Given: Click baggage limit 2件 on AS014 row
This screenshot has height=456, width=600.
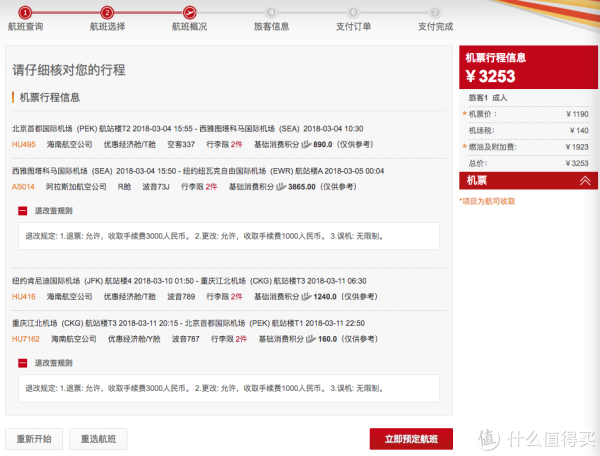Looking at the screenshot, I should point(211,187).
